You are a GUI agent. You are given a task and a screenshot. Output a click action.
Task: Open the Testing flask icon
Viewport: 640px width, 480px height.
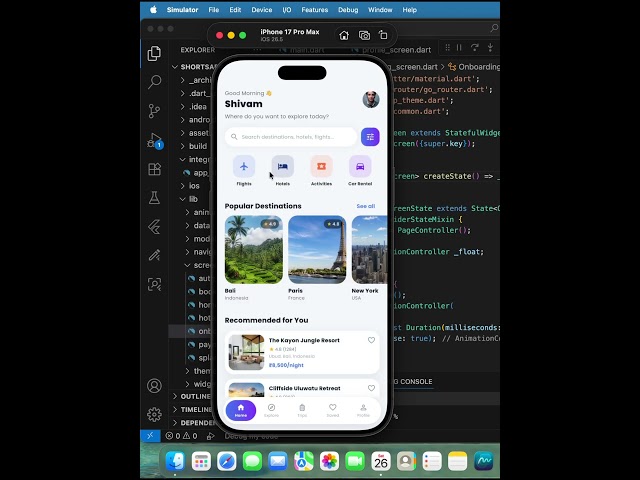[154, 198]
